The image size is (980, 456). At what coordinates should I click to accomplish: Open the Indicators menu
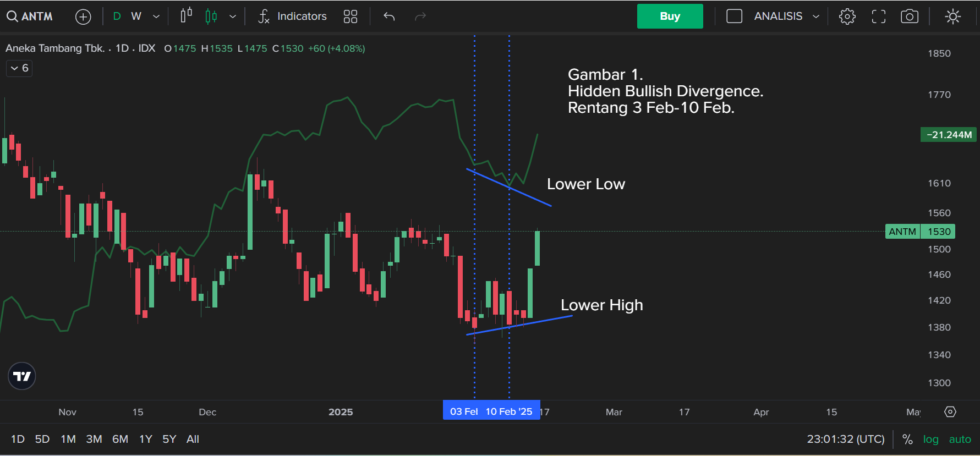tap(293, 17)
